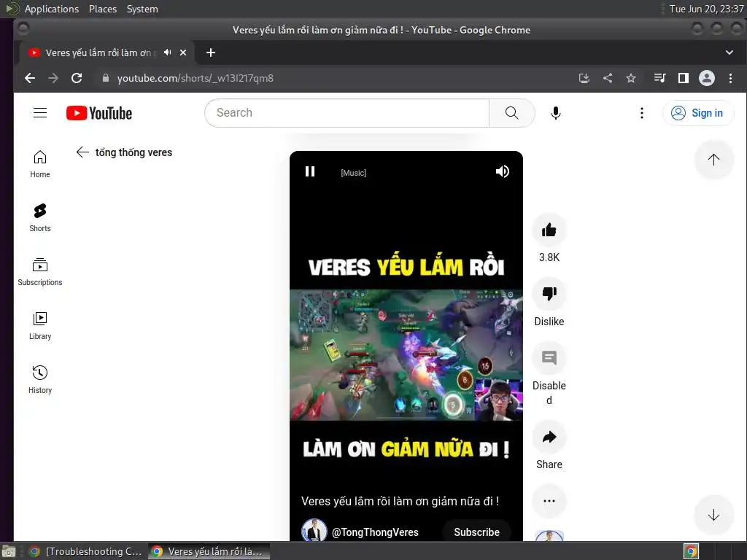The image size is (747, 560).
Task: Toggle the Chrome side panel
Action: pos(683,78)
